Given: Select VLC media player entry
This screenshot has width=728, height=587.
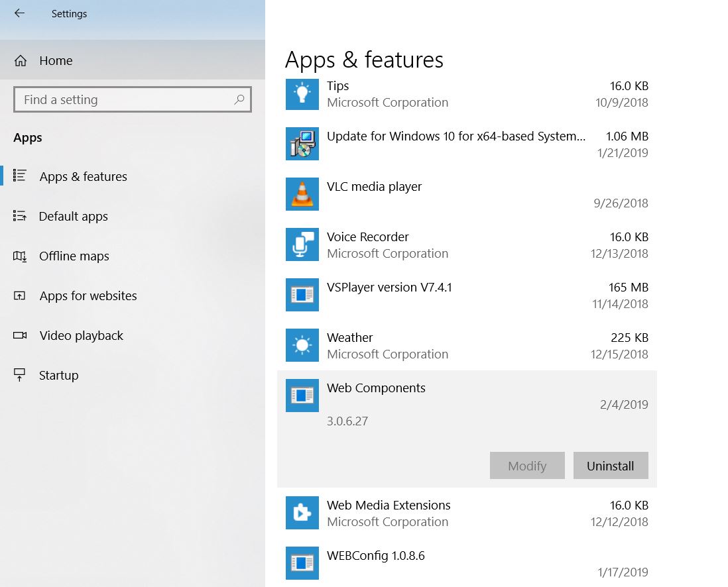Looking at the screenshot, I should [x=467, y=194].
